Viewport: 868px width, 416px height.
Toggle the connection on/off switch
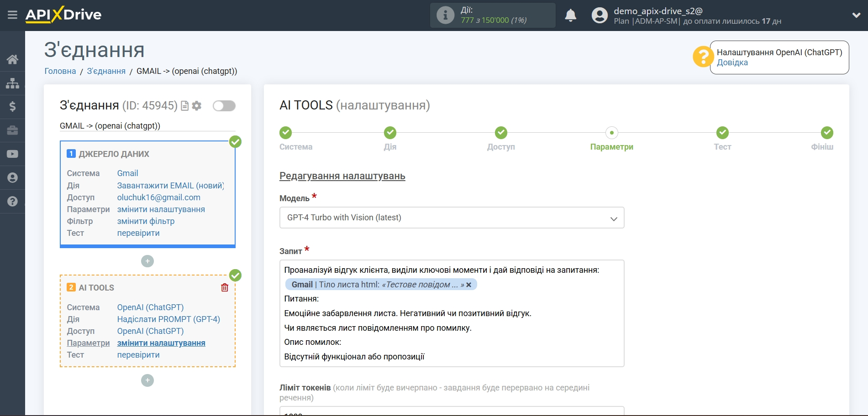pos(224,106)
